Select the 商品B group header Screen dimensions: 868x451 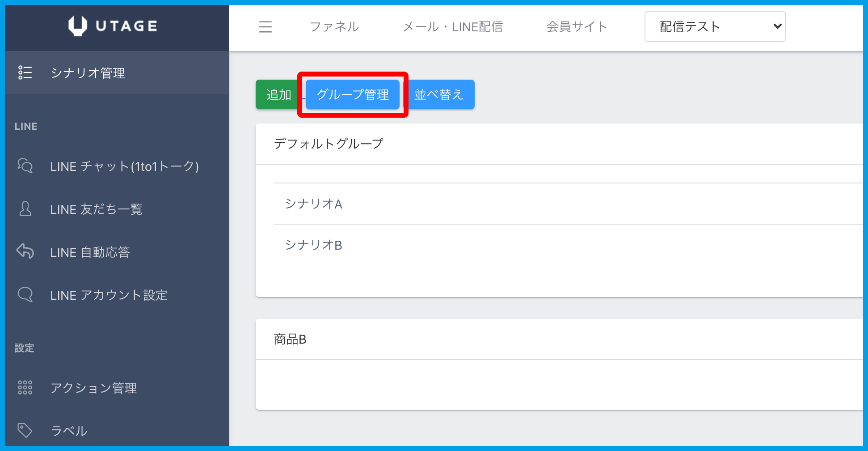click(x=290, y=340)
